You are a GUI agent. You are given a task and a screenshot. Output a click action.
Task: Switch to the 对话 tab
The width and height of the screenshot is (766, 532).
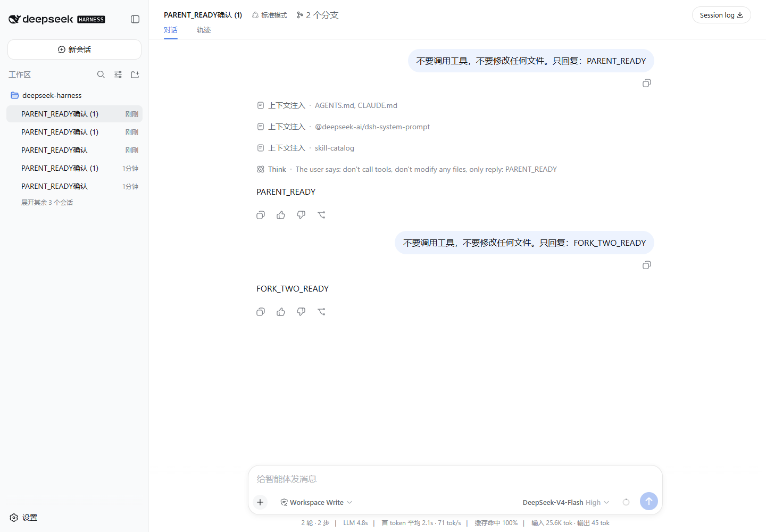point(171,30)
